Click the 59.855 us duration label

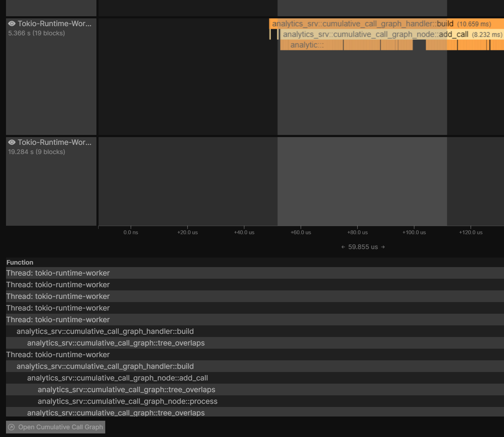[x=363, y=247]
